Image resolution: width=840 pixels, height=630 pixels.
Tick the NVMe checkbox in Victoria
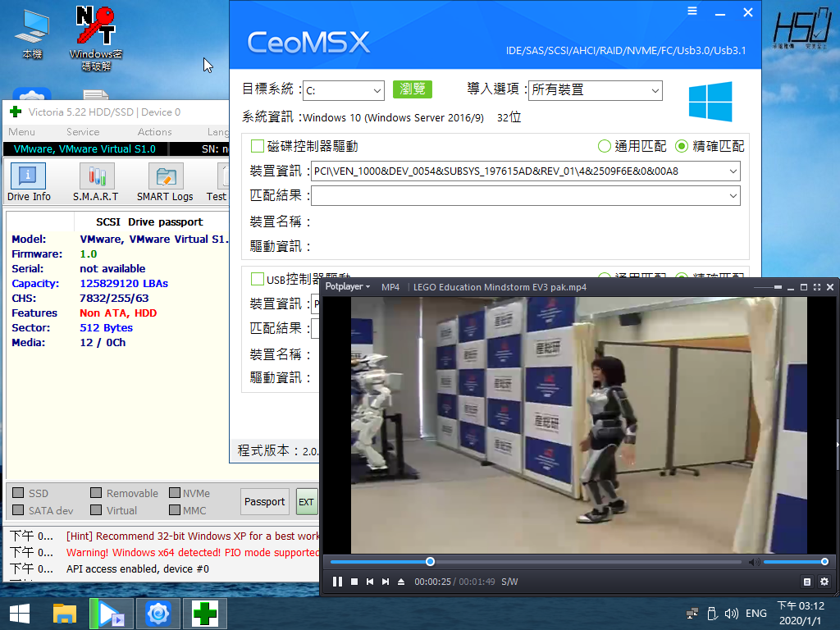coord(175,493)
